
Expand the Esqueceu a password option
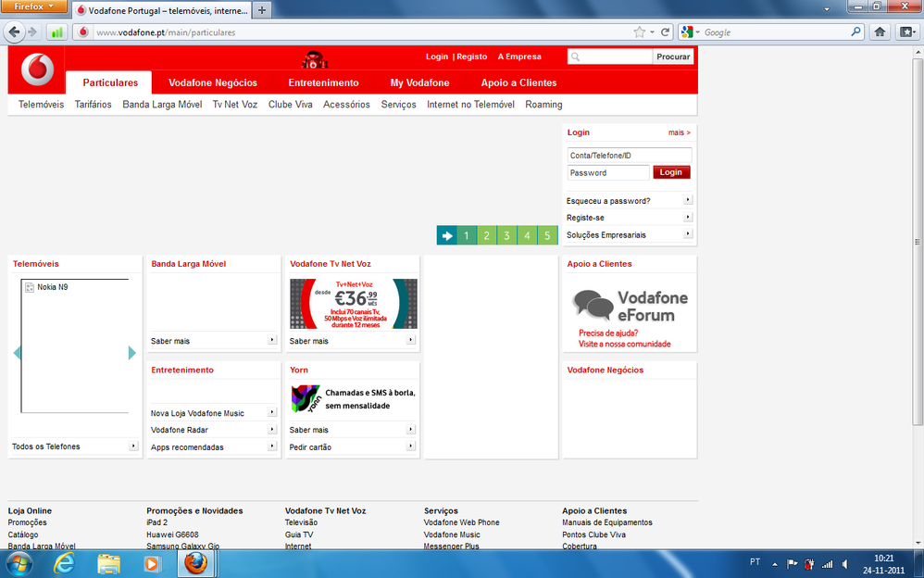(x=685, y=199)
